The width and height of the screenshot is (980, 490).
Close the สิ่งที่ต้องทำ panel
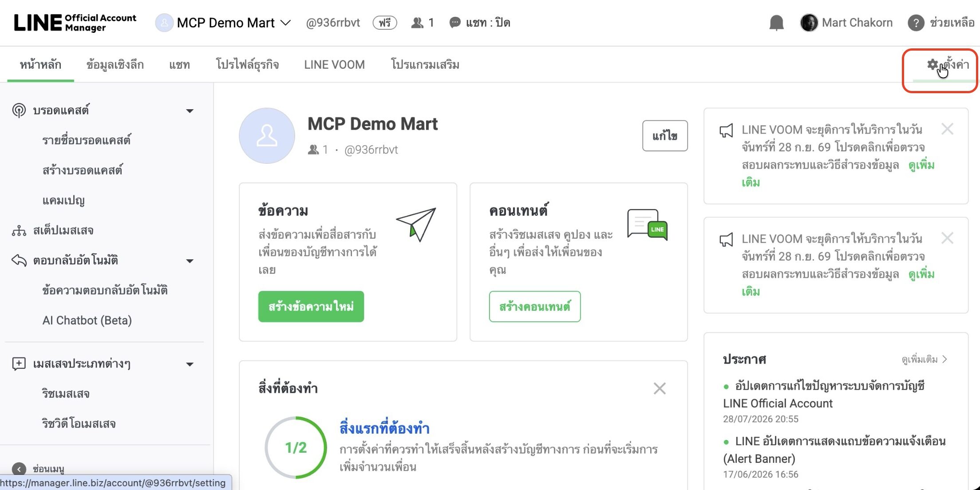point(660,389)
